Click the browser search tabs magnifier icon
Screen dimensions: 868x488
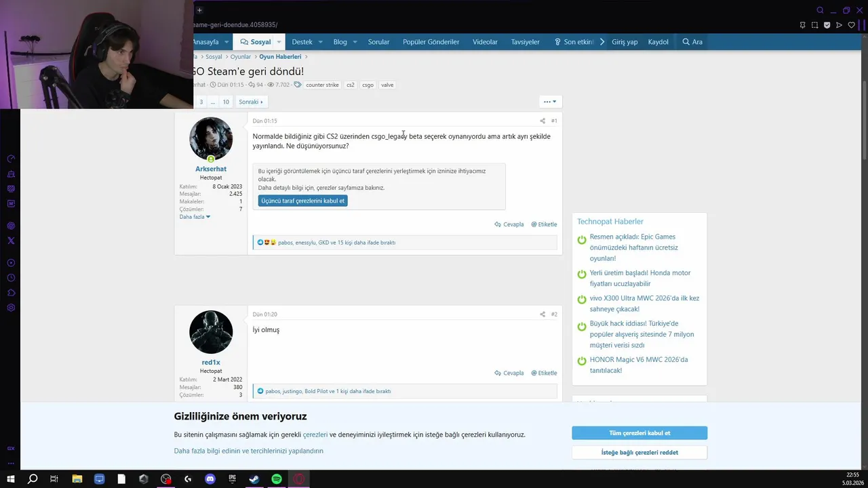click(x=820, y=10)
